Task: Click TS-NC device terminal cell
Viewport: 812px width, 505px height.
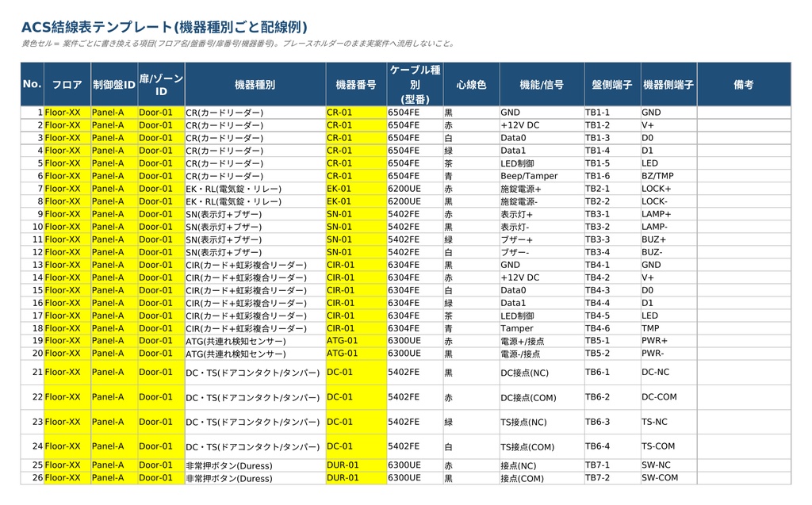Action: (x=668, y=422)
